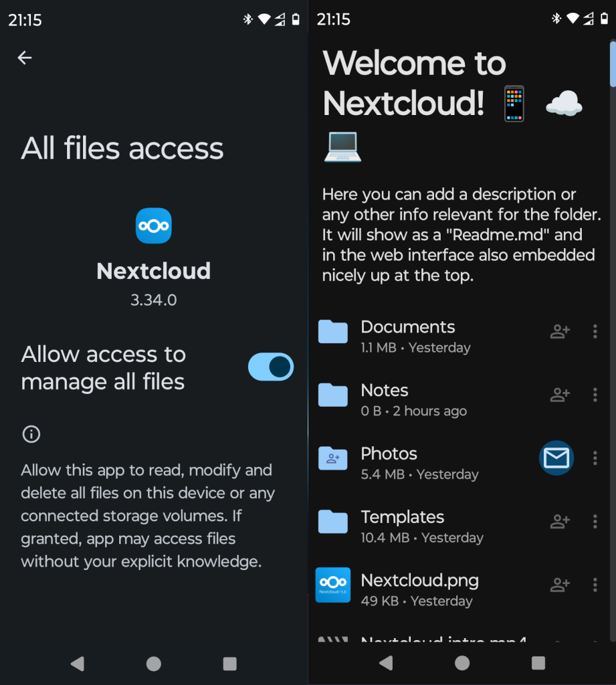
Task: Expand the Notes folder overflow menu
Action: coord(595,395)
